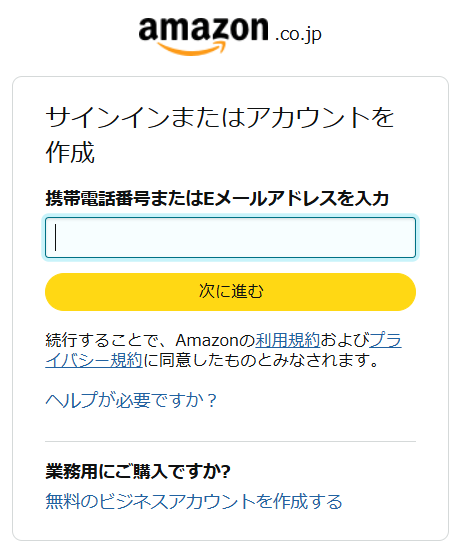
Task: Open the 無料のビジネスアカウントを作成する link
Action: 194,501
